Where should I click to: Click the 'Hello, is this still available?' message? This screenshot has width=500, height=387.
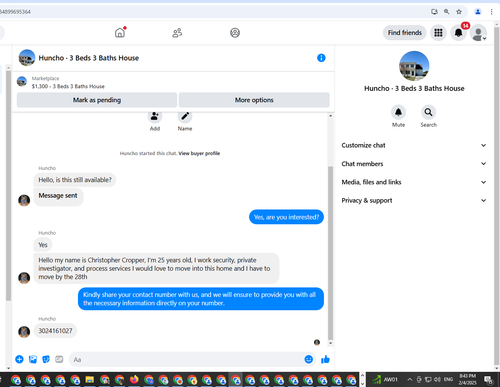point(75,180)
